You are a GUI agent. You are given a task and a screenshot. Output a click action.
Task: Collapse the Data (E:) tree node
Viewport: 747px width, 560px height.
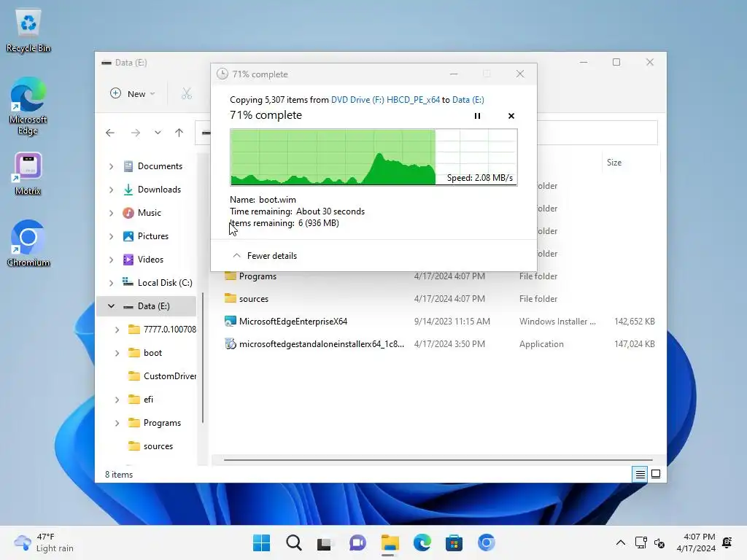point(111,306)
